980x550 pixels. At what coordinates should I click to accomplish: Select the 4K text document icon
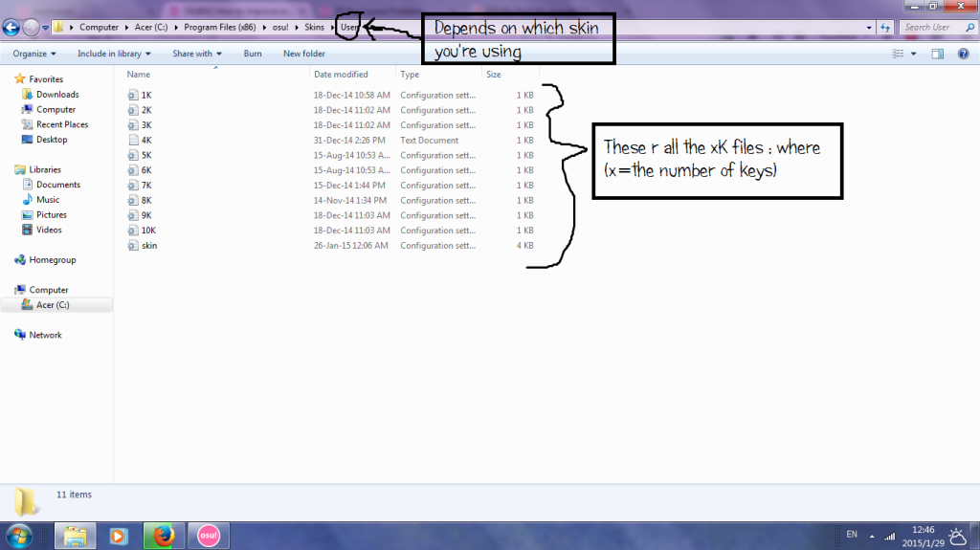[x=133, y=140]
